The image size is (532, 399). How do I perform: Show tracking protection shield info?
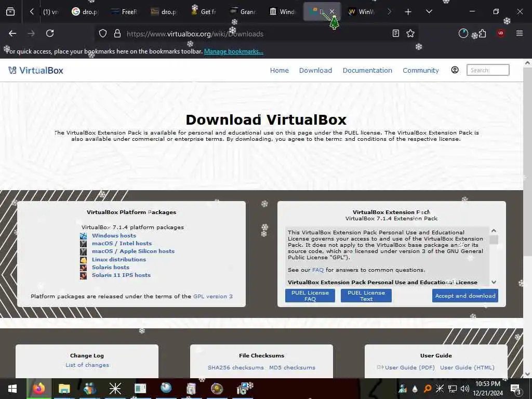click(103, 34)
